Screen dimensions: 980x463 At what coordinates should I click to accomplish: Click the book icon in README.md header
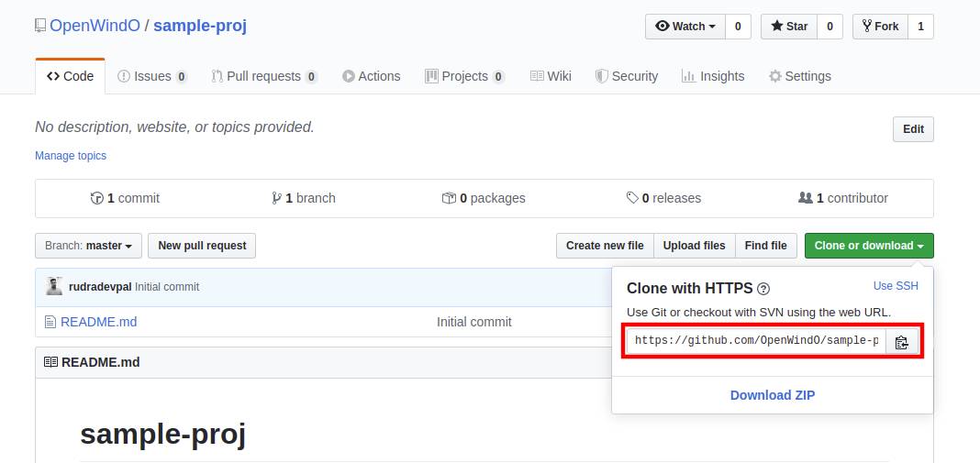tap(50, 362)
